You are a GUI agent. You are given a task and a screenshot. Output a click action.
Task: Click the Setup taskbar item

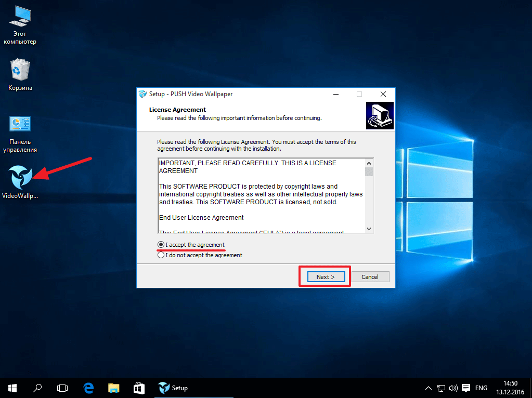click(x=174, y=388)
